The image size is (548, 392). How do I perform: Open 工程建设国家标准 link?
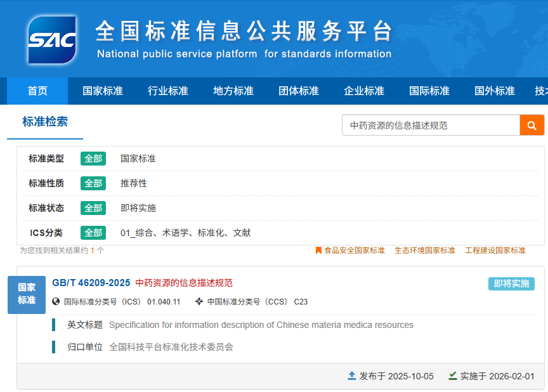tap(495, 250)
